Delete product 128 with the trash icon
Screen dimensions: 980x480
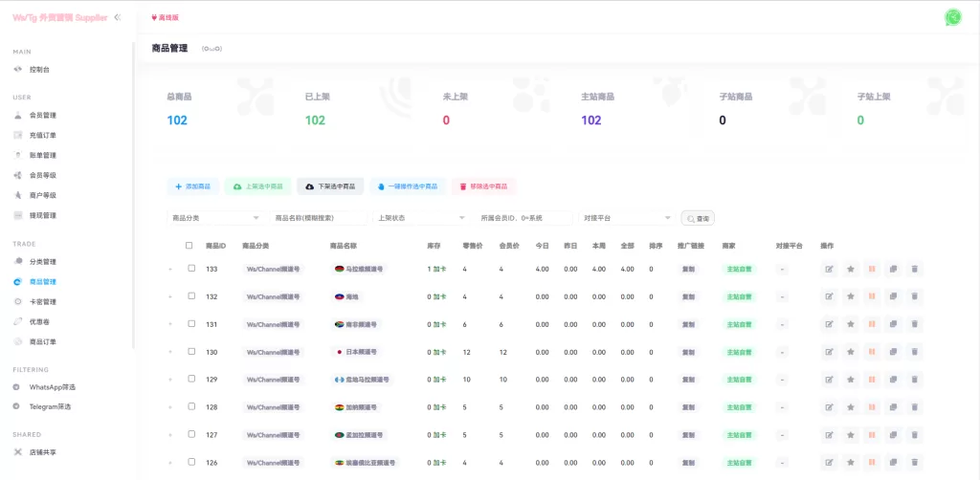pos(914,407)
